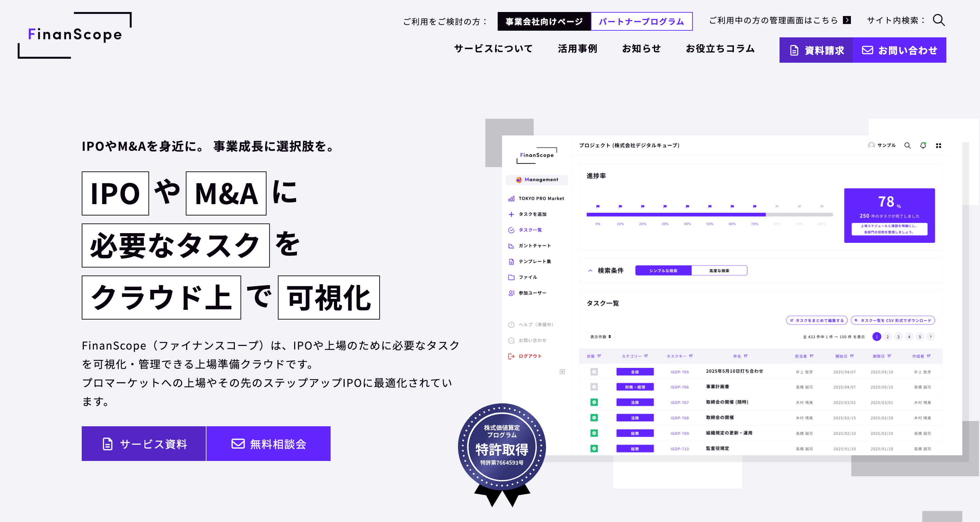Collapse the 検索条件 section chevron
980x522 pixels.
click(x=590, y=271)
